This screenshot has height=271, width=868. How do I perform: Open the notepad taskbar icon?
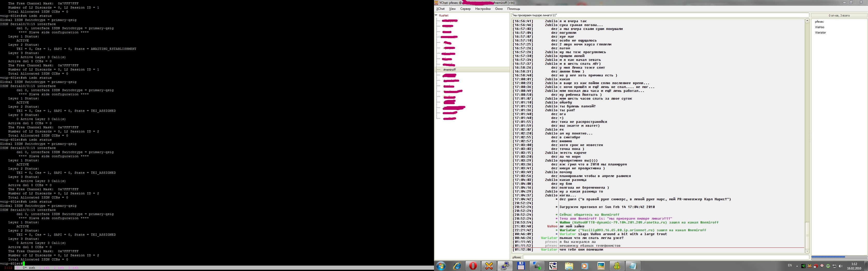tap(633, 266)
